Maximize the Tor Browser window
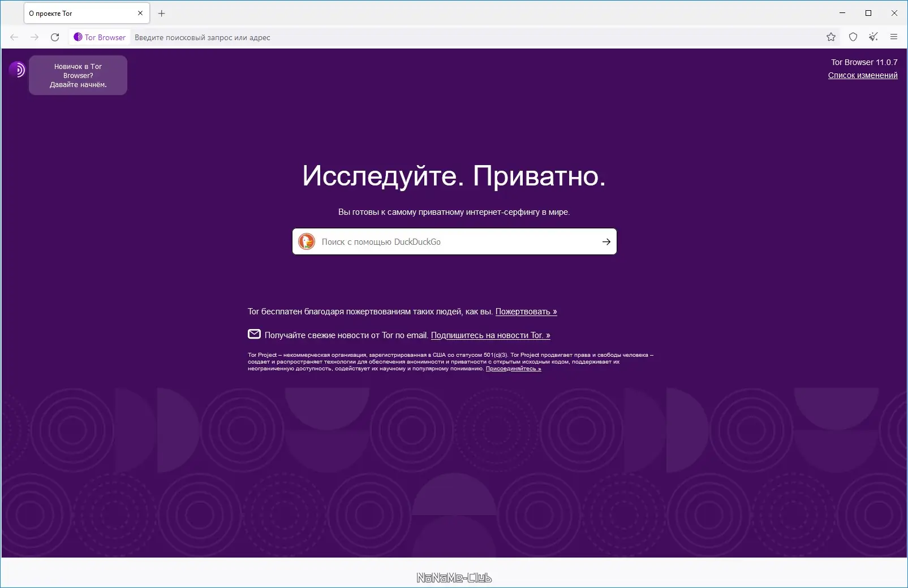 pos(868,13)
